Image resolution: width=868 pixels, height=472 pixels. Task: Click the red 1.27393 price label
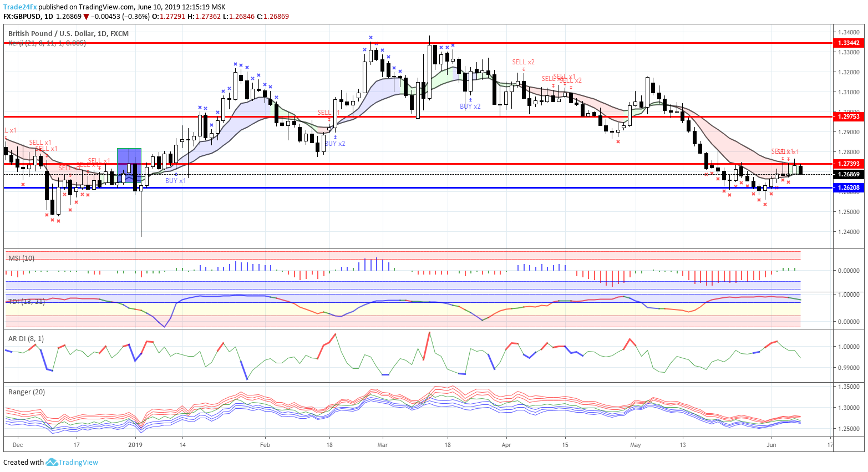pyautogui.click(x=849, y=164)
